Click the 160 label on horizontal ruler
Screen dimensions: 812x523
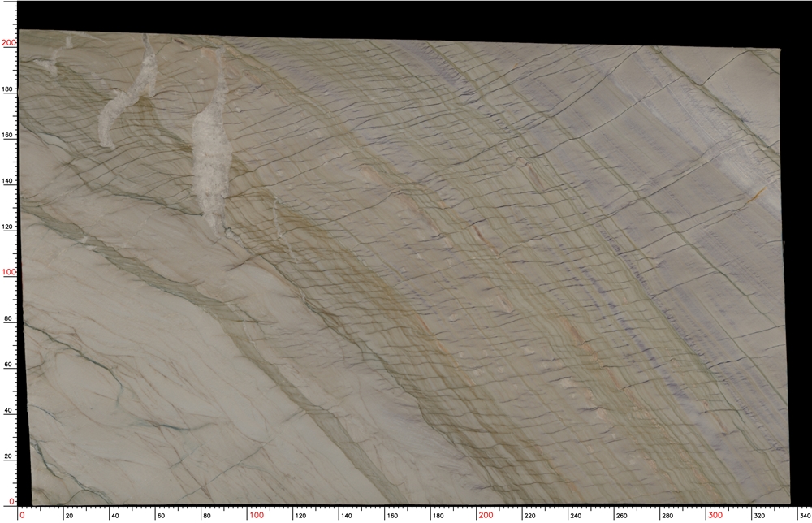[392, 516]
